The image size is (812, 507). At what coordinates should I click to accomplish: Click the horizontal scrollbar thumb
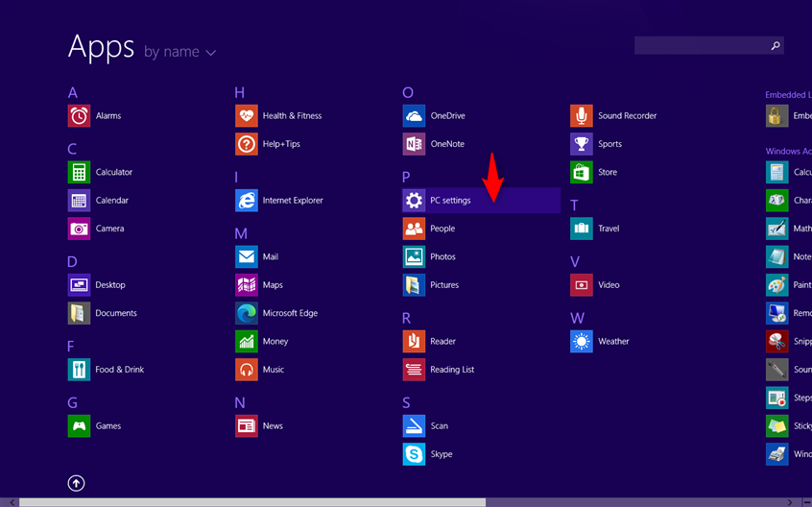(252, 502)
